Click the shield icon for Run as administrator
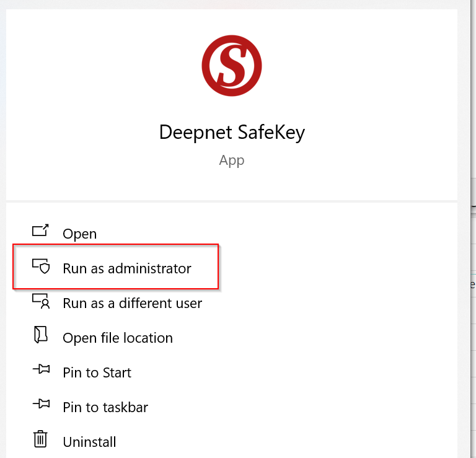Viewport: 476px width, 458px height. (40, 266)
